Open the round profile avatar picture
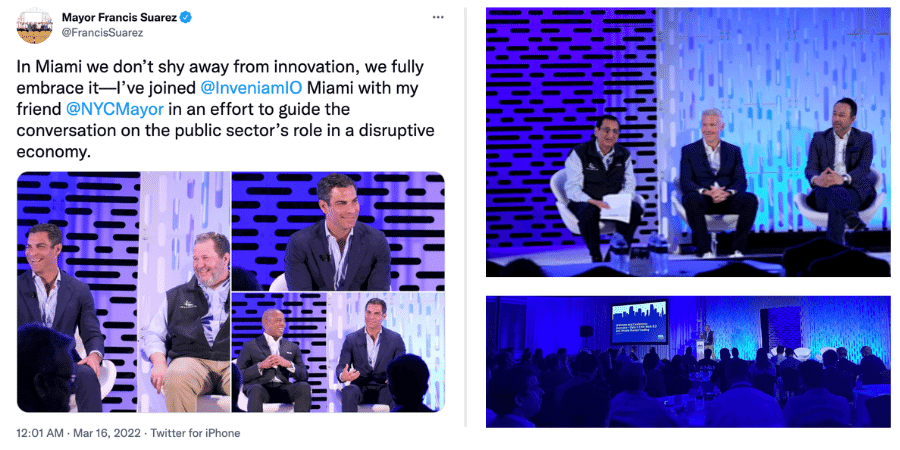The height and width of the screenshot is (450, 900). pyautogui.click(x=34, y=25)
